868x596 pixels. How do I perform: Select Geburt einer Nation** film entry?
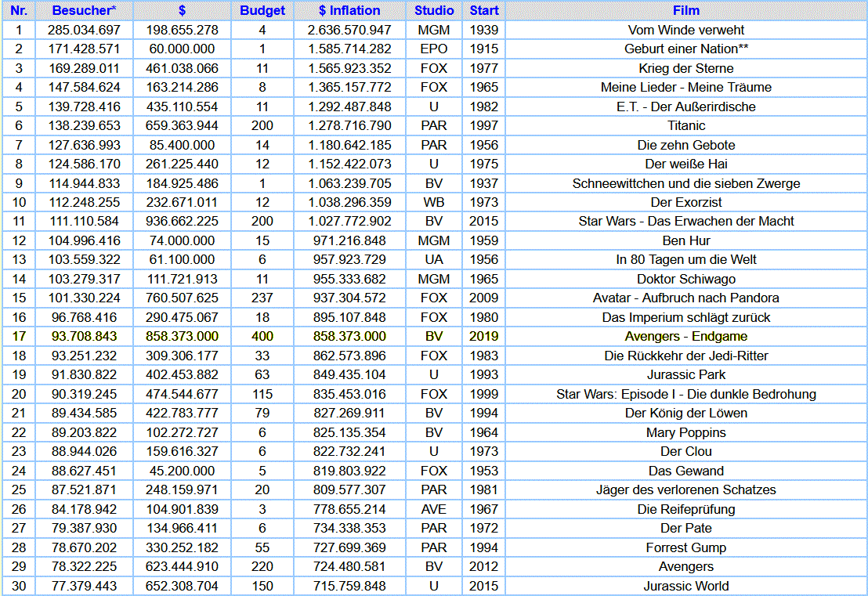(686, 49)
